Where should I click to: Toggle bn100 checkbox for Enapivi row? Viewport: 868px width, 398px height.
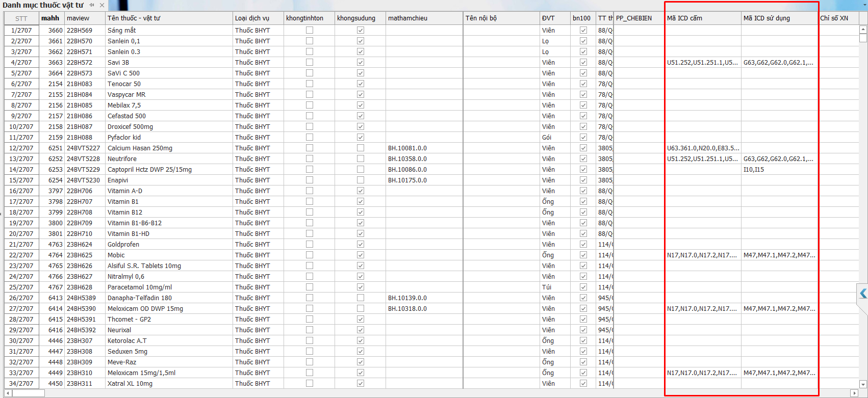coord(583,180)
